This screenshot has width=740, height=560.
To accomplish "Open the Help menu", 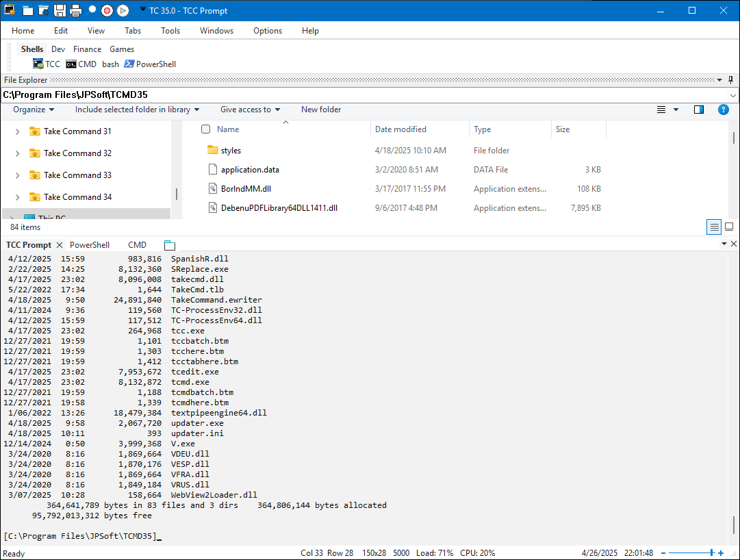I will click(x=311, y=31).
